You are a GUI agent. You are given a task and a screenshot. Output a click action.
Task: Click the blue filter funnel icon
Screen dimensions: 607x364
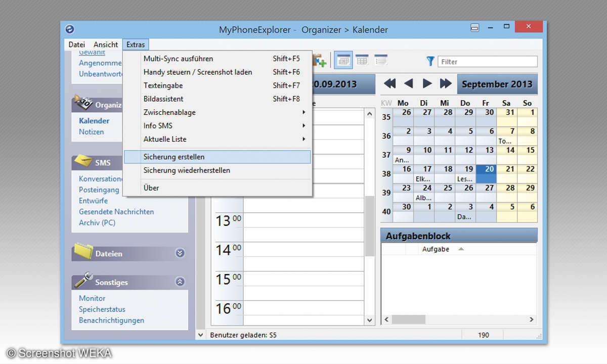pyautogui.click(x=430, y=61)
